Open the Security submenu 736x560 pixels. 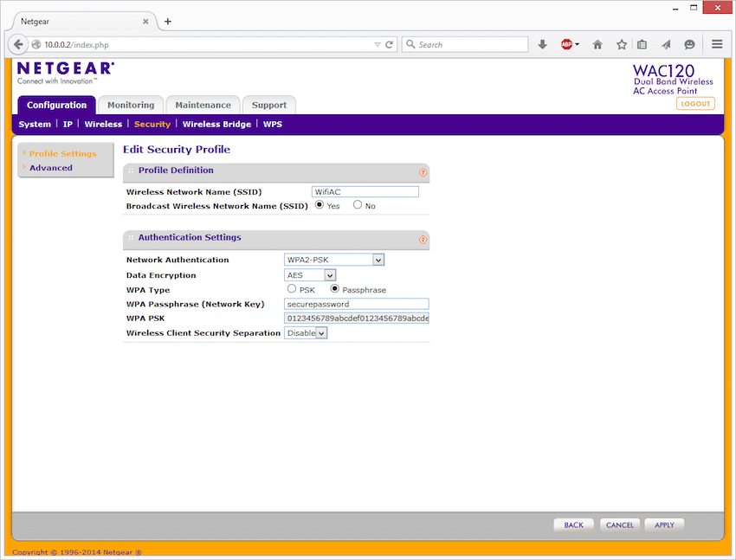pos(152,125)
